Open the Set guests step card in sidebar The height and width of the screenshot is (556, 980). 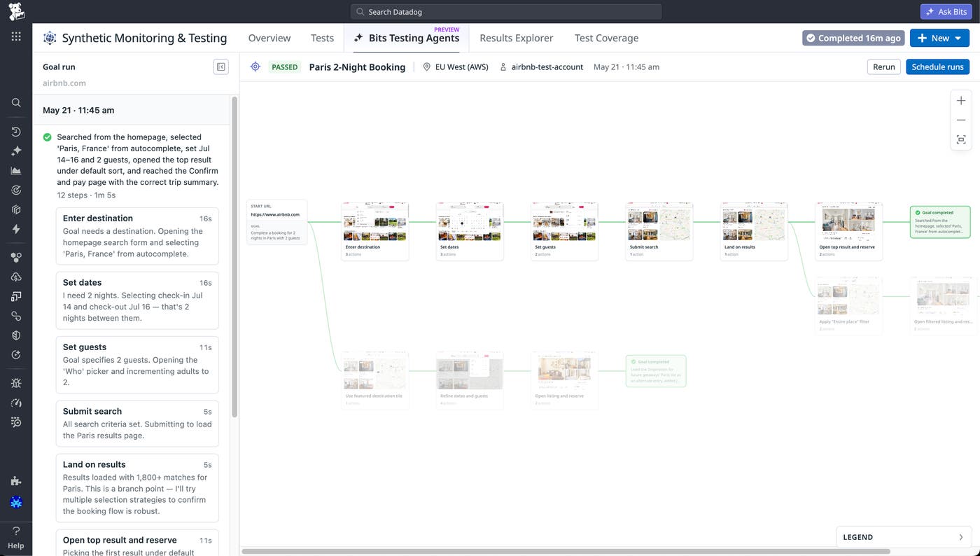click(137, 365)
